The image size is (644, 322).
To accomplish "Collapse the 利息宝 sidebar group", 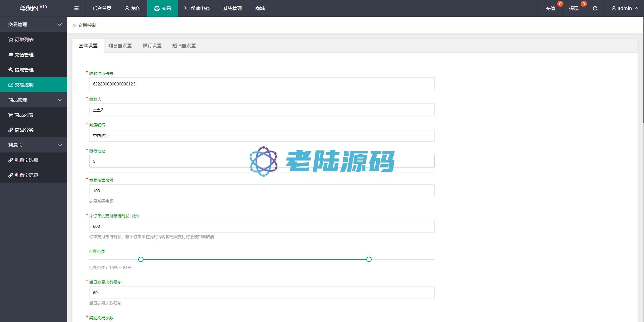I will [x=34, y=145].
